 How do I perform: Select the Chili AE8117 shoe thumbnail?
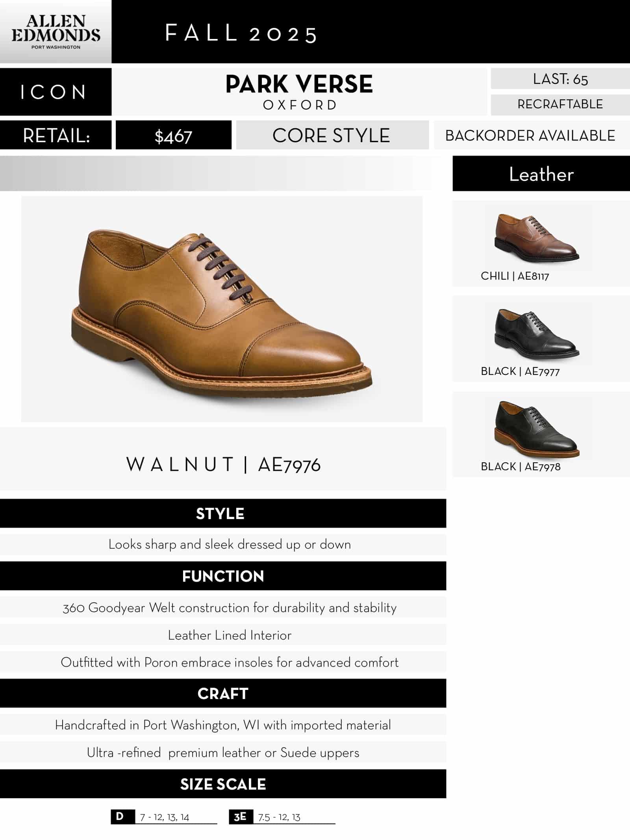tap(537, 237)
